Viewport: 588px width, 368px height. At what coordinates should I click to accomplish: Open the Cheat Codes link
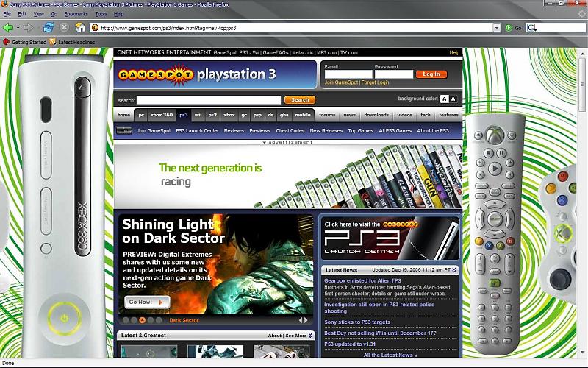click(290, 130)
